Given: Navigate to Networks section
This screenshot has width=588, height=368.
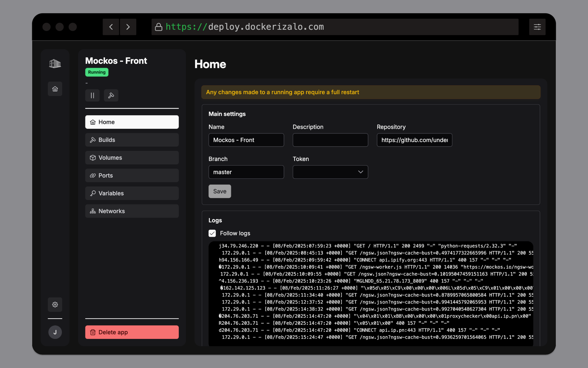Looking at the screenshot, I should coord(132,211).
